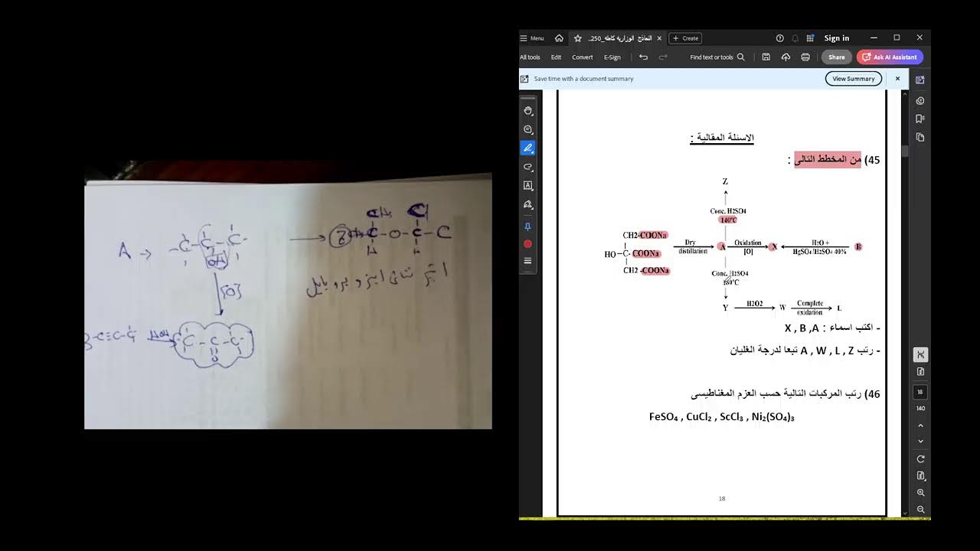
Task: Open the quick toolbar line thickness menu
Action: click(528, 261)
